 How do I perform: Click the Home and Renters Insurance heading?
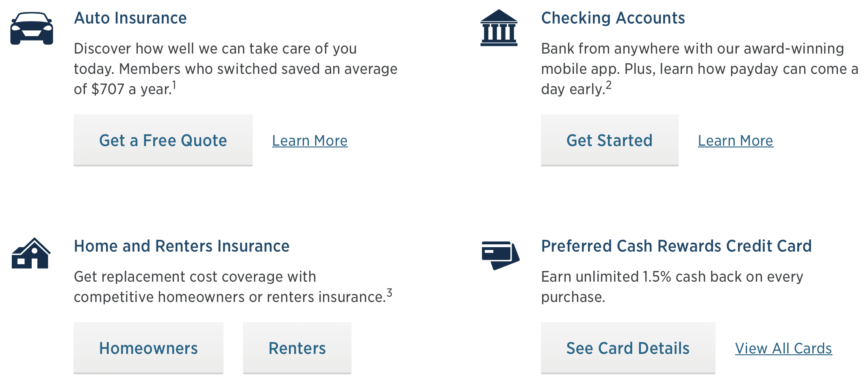[x=182, y=246]
